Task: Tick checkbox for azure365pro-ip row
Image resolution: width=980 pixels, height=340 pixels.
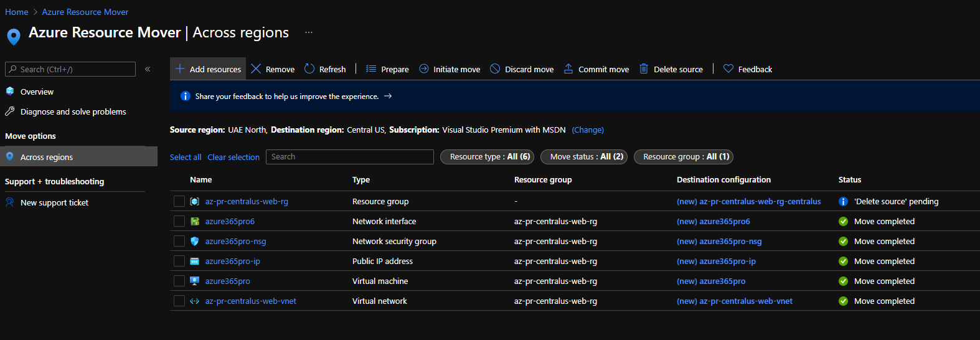Action: pyautogui.click(x=179, y=261)
